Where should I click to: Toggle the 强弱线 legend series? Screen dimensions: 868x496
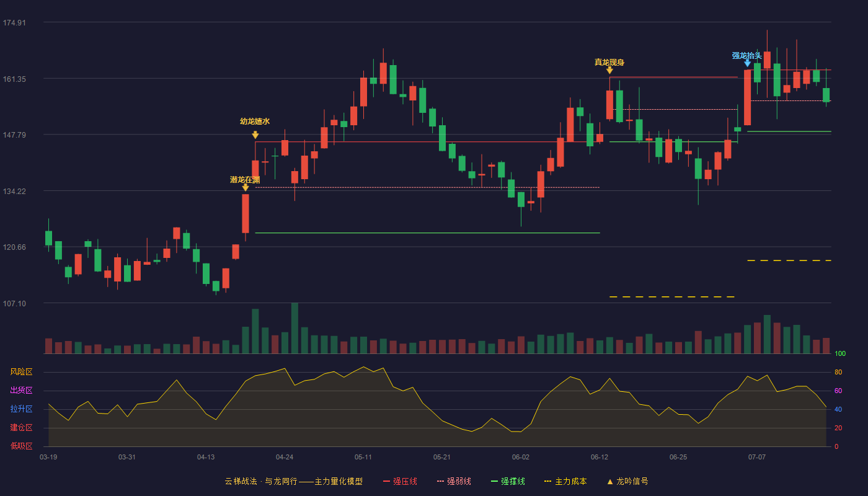click(x=454, y=481)
